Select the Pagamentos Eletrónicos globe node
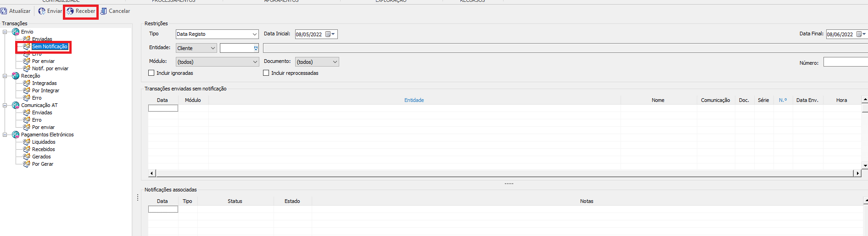This screenshot has width=868, height=236. click(16, 135)
